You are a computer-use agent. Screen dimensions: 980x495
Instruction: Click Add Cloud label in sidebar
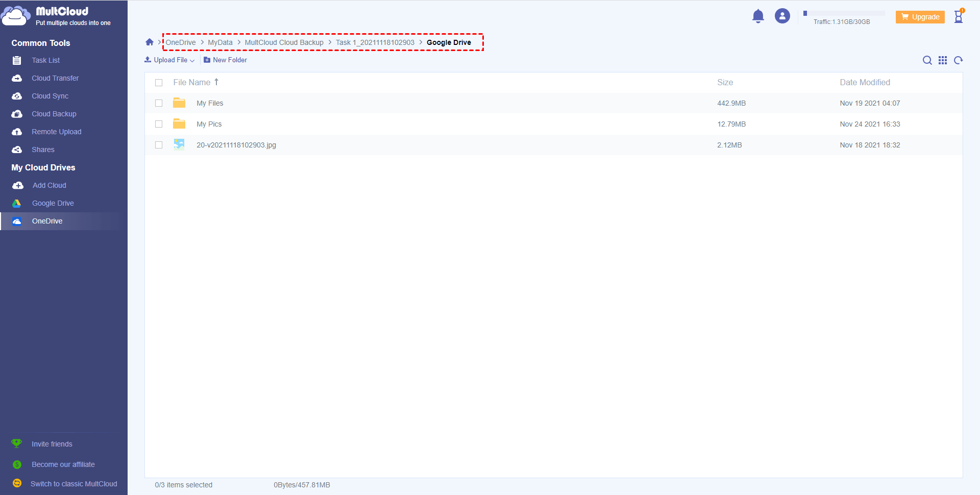coord(50,185)
